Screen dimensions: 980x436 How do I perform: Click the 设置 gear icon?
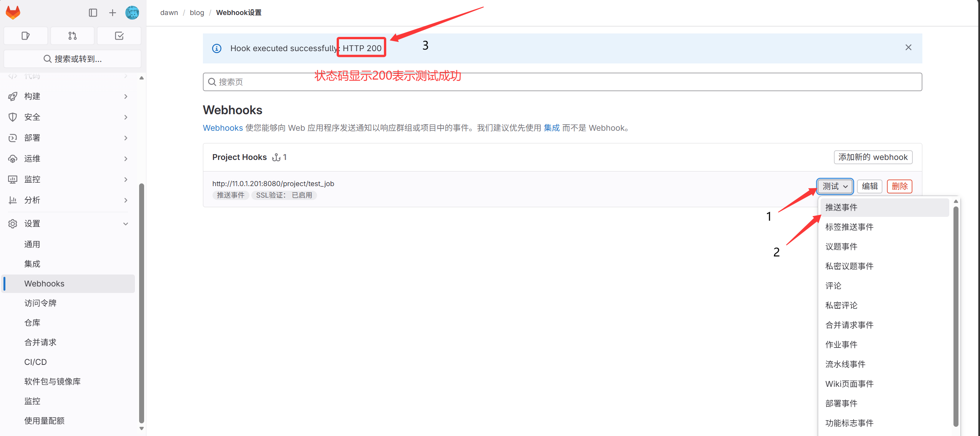13,224
